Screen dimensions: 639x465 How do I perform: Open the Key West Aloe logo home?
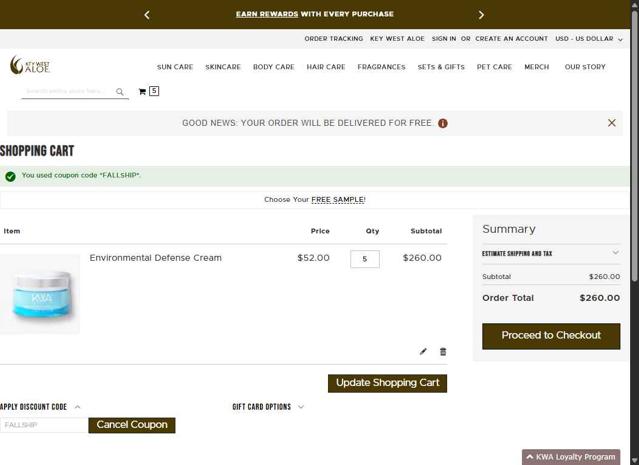coord(30,65)
